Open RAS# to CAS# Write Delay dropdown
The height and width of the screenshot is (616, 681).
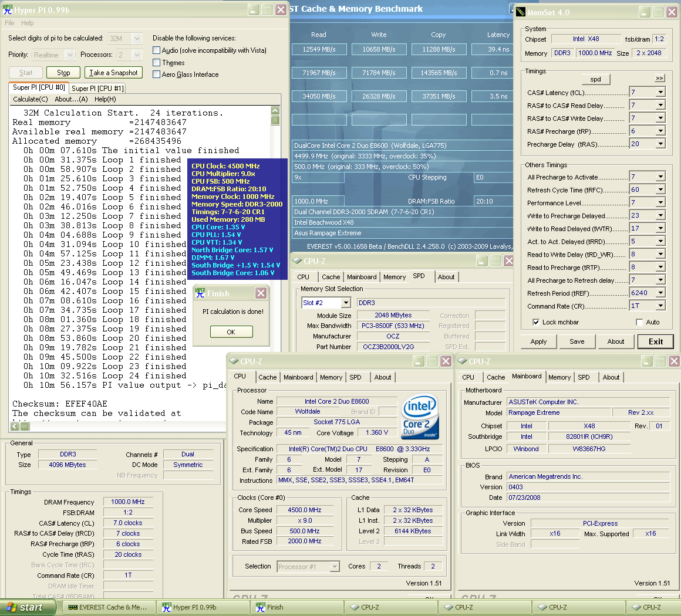click(x=660, y=118)
